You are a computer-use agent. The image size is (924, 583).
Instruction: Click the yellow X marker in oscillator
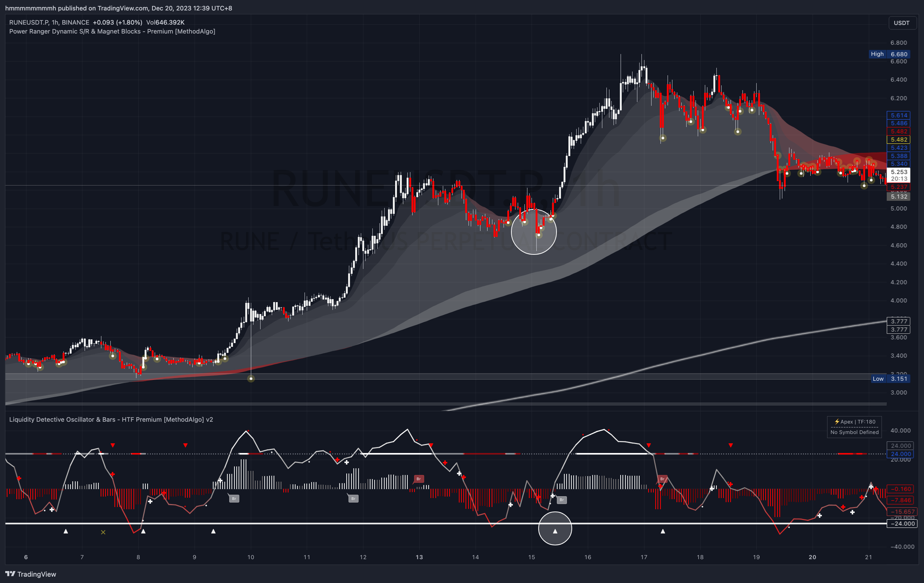tap(103, 532)
